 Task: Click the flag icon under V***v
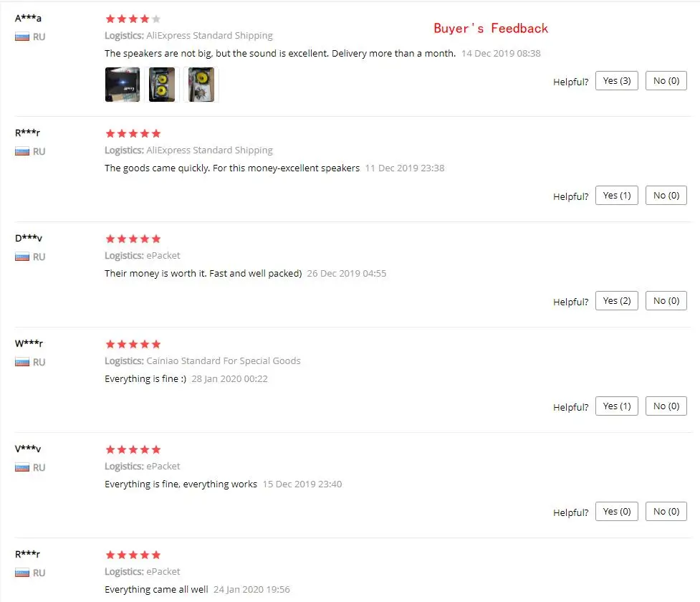(x=22, y=467)
